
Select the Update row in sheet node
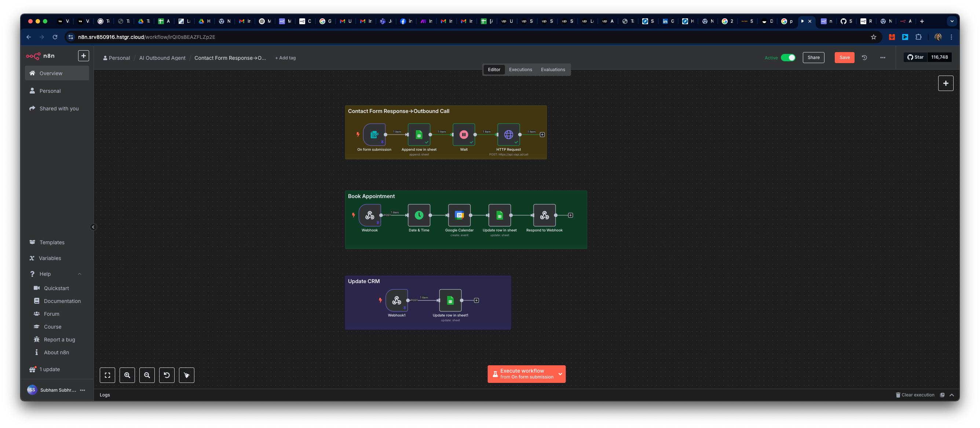(x=500, y=215)
